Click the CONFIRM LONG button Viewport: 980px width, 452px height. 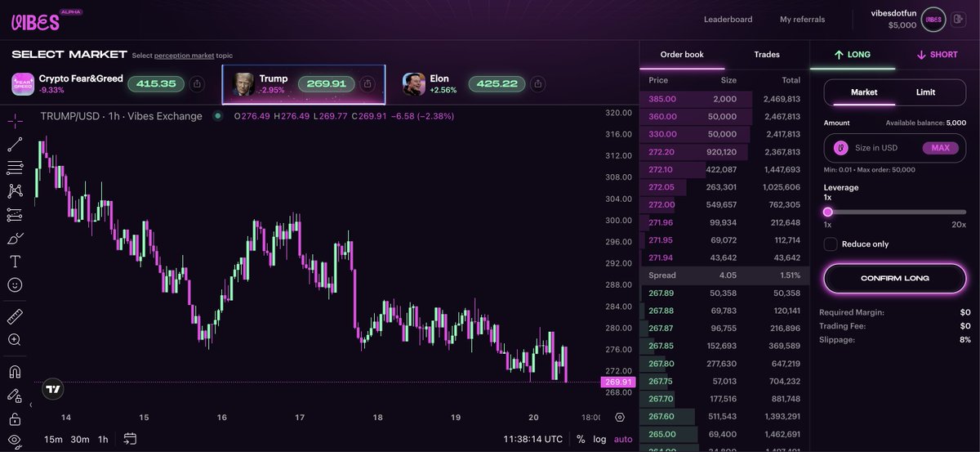click(x=895, y=278)
